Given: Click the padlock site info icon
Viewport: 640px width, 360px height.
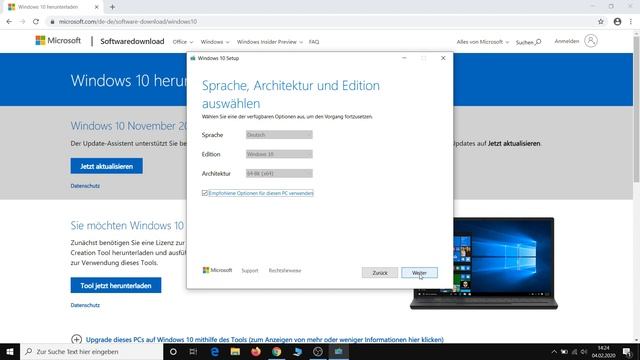Looking at the screenshot, I should tap(52, 22).
